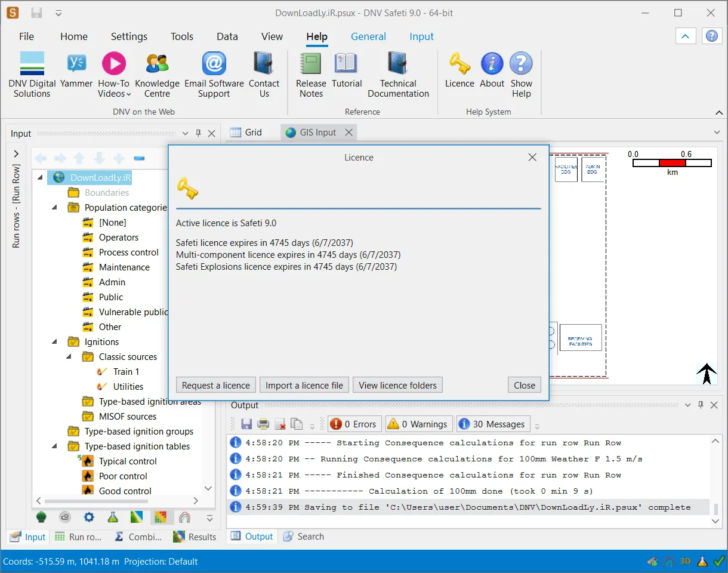Select the Train 1 ignition source item

(126, 371)
